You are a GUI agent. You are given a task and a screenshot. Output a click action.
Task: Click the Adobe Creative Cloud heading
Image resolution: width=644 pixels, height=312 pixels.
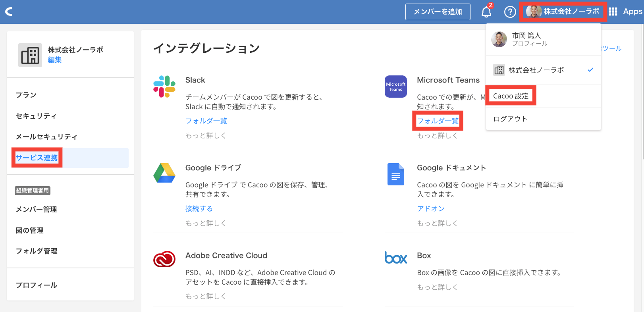(226, 255)
